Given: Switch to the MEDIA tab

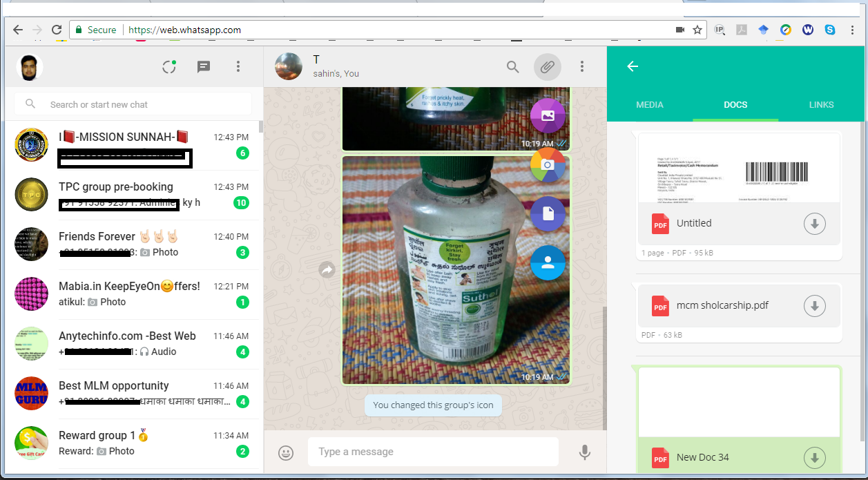Looking at the screenshot, I should (649, 105).
